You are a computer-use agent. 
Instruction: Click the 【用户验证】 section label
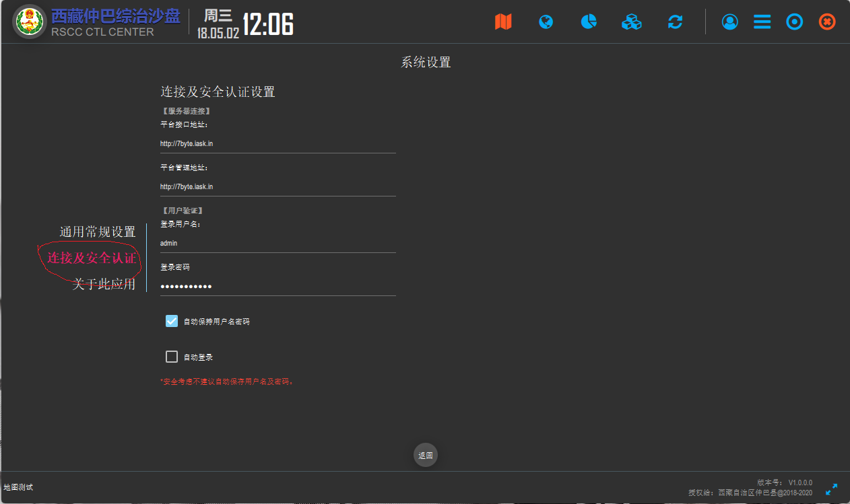coord(183,211)
